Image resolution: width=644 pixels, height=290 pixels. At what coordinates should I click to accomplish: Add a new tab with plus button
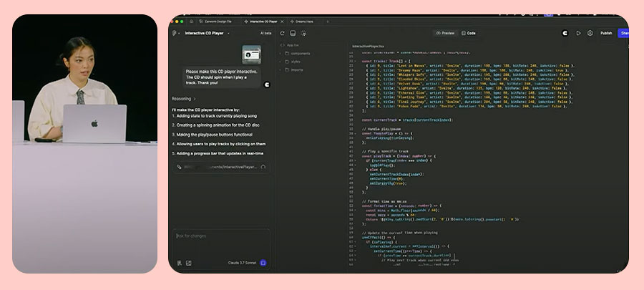328,21
